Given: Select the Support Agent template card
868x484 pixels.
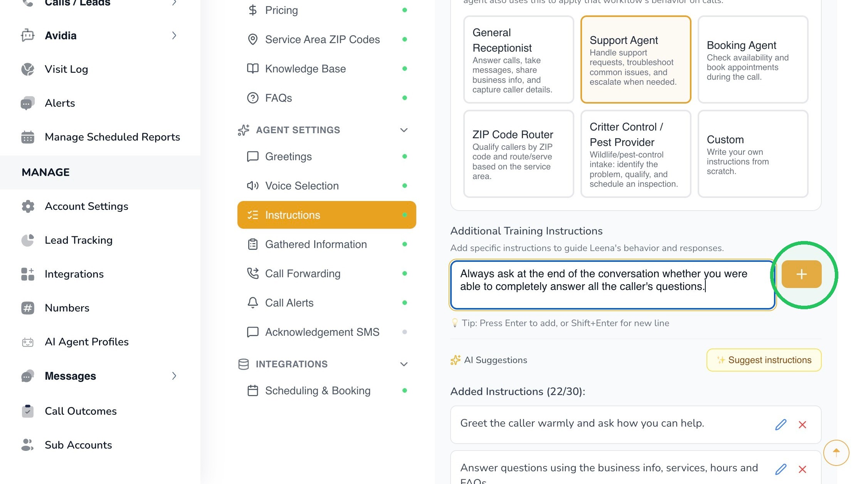Looking at the screenshot, I should point(636,59).
